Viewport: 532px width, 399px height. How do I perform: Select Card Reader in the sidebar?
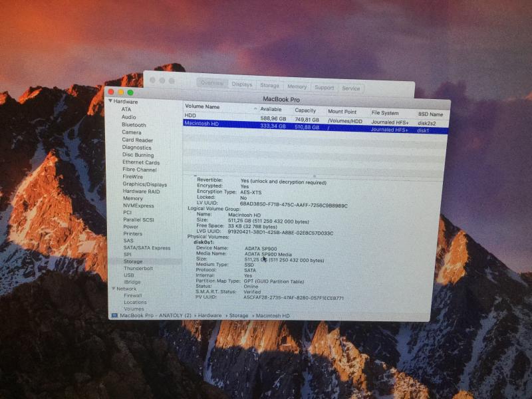pos(138,140)
